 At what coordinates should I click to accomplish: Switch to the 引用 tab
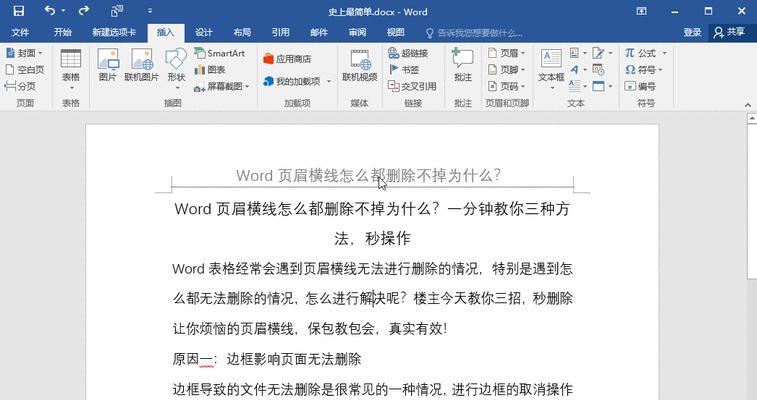[280, 32]
